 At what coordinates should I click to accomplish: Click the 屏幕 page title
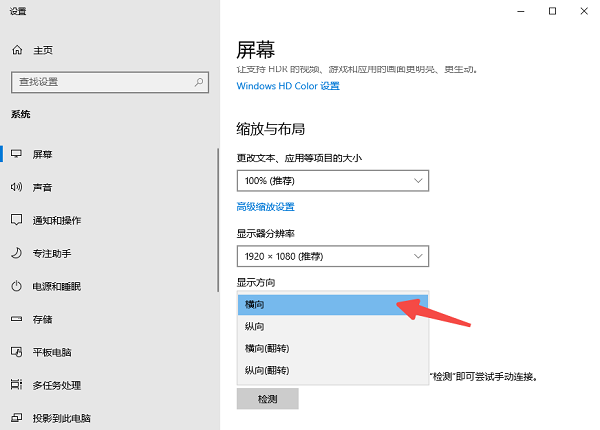tap(255, 50)
